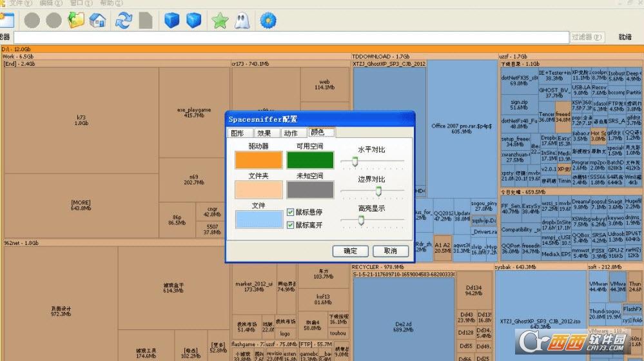Screen dimensions: 644x361
Task: Click the Dd134 94.2Mb block
Action: (474, 290)
